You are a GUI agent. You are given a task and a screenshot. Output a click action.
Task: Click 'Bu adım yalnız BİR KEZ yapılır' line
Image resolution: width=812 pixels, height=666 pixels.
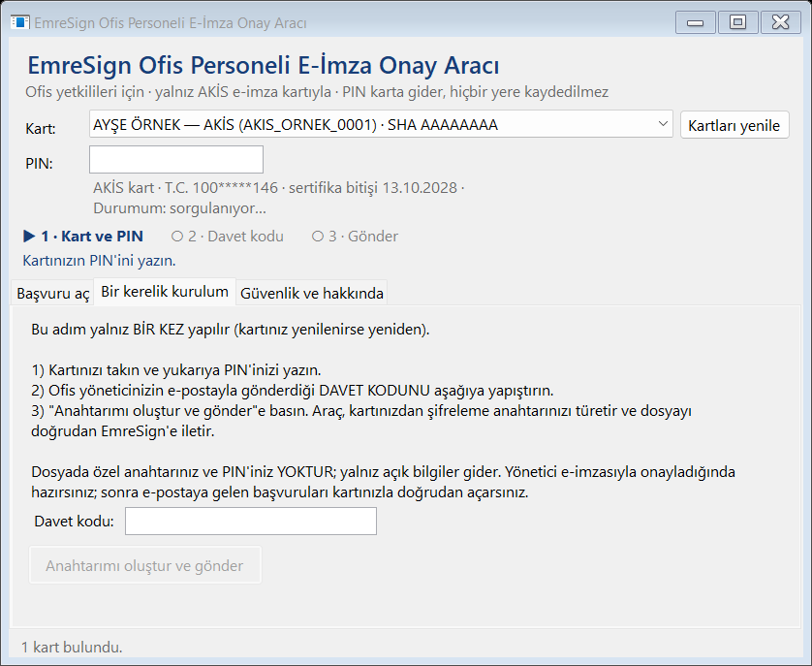(231, 330)
